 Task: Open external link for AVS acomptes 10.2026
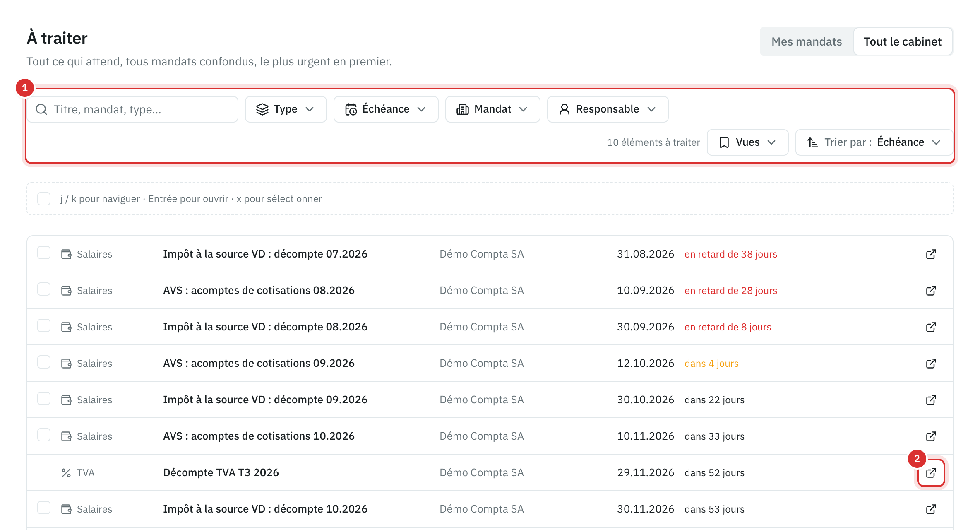pyautogui.click(x=931, y=436)
